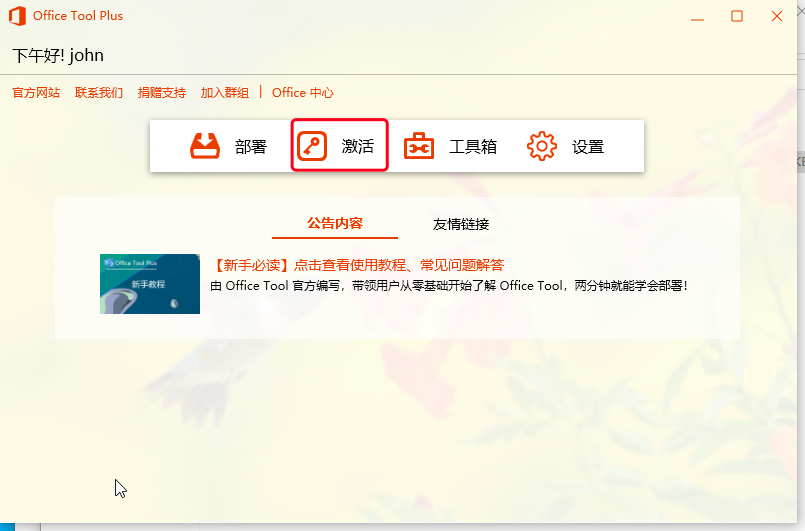Open the 官方网站 link
This screenshot has height=531, width=805.
[x=36, y=93]
